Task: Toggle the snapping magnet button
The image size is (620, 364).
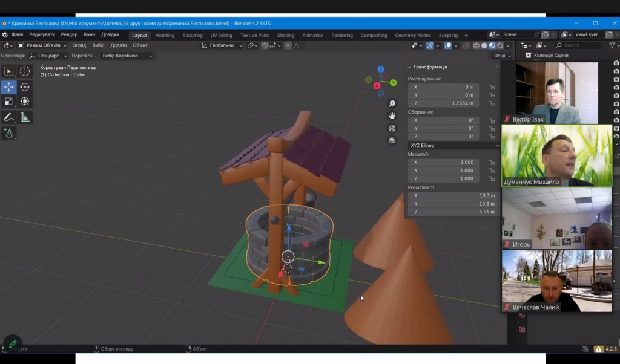Action: point(265,45)
